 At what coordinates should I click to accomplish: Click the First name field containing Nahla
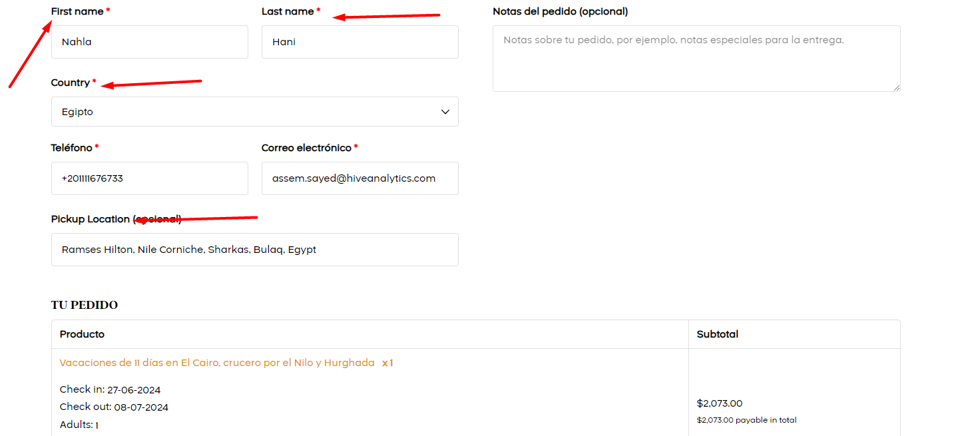click(150, 42)
